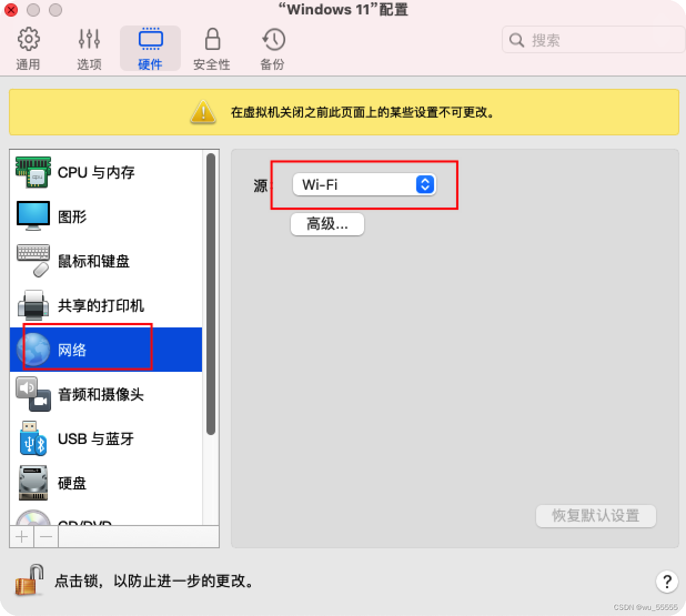Click the 'CPU 与内存' list label
The height and width of the screenshot is (616, 686).
tap(97, 173)
